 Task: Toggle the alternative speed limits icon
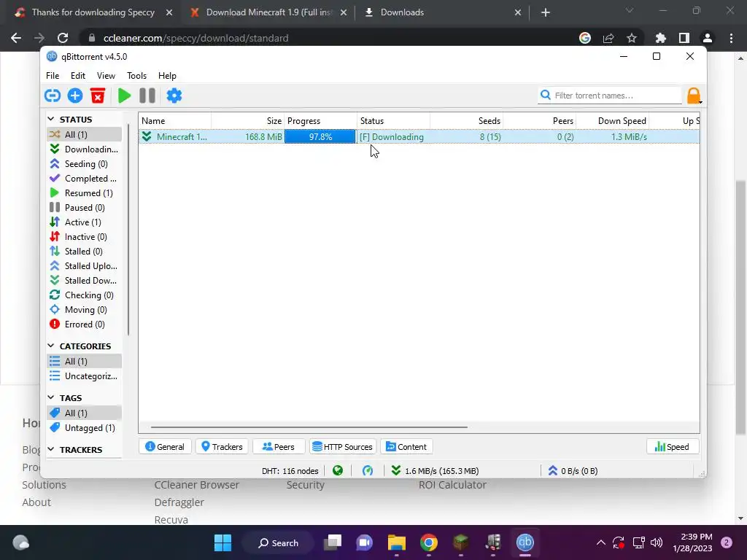tap(368, 471)
